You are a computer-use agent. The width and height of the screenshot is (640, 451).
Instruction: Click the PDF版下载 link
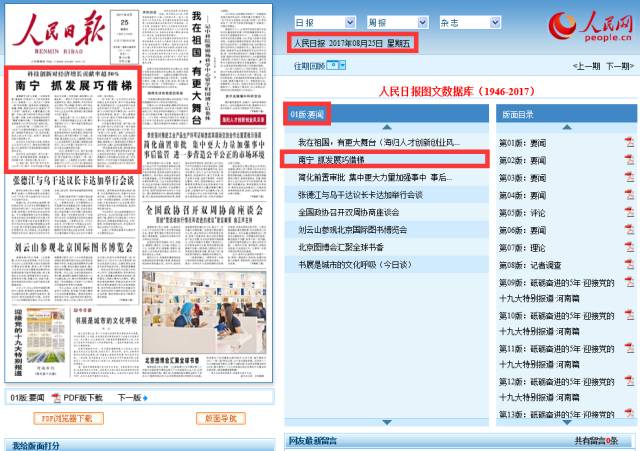click(83, 398)
